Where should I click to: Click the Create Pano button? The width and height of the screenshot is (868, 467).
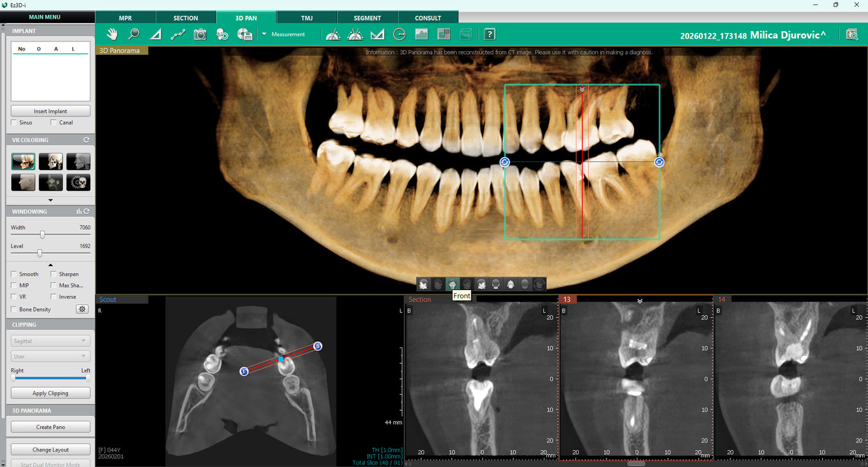tap(50, 427)
